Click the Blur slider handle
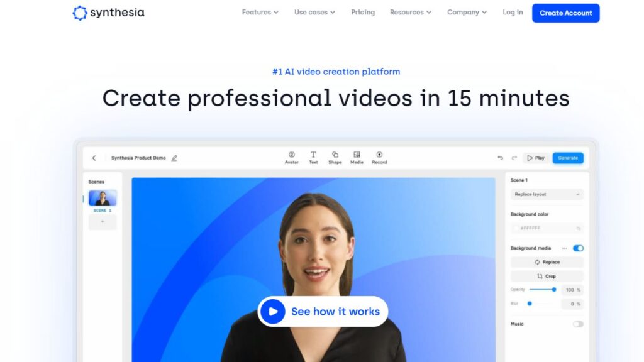 pos(530,304)
